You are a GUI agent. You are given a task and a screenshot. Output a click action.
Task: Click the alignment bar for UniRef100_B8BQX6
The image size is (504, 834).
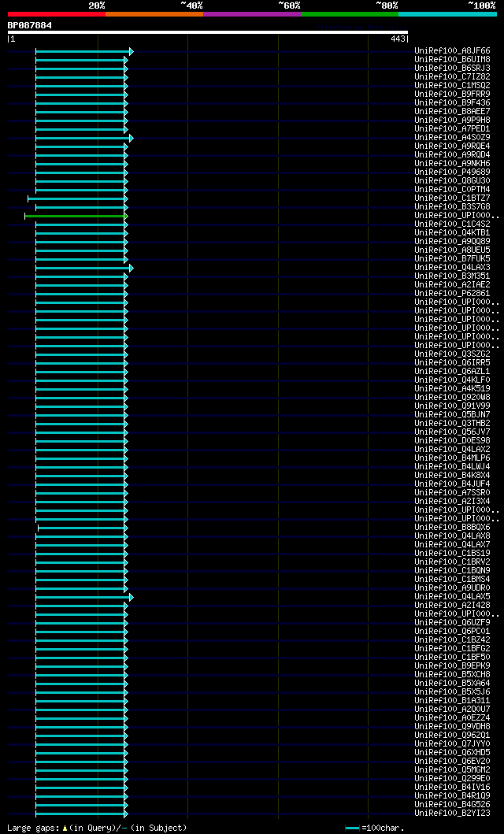pos(83,527)
